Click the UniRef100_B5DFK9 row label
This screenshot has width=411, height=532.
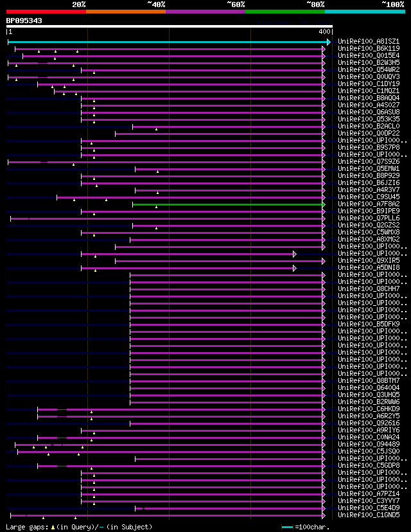click(x=369, y=324)
